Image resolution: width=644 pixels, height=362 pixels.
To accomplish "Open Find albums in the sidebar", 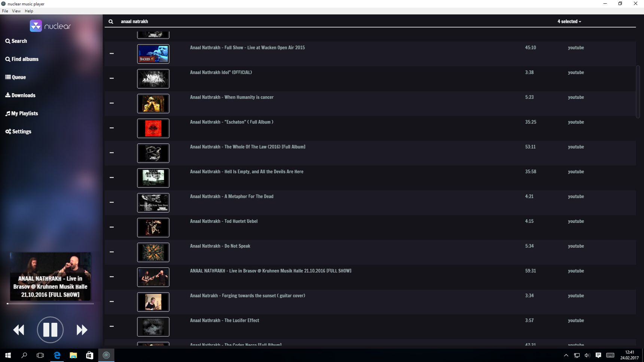I will pyautogui.click(x=22, y=59).
